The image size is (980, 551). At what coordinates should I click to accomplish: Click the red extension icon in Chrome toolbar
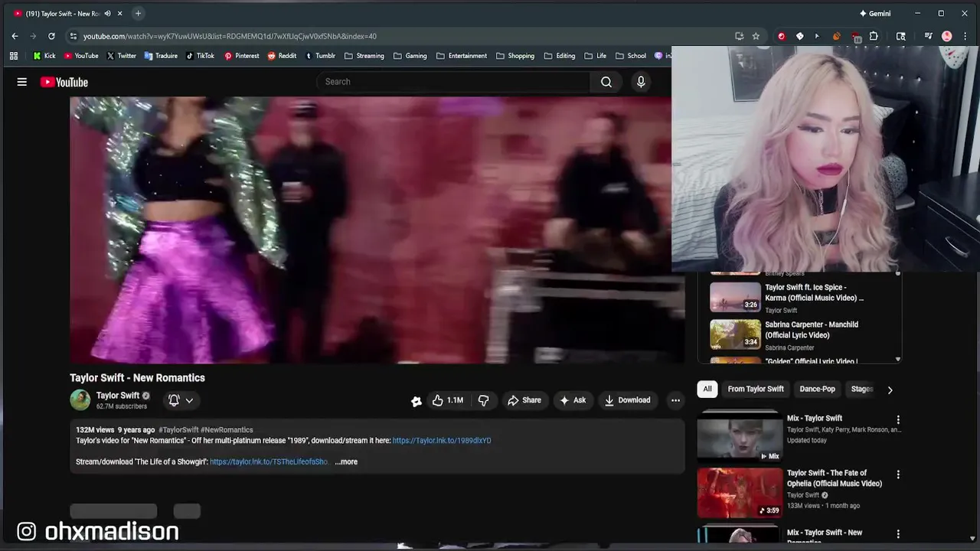point(781,36)
